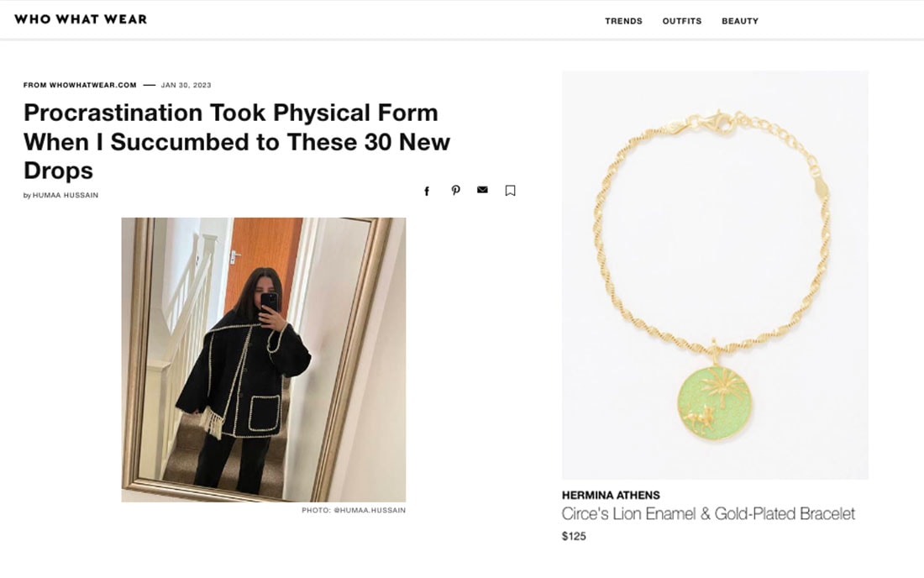Share article via email envelope icon
This screenshot has height=578, width=924.
coord(483,190)
